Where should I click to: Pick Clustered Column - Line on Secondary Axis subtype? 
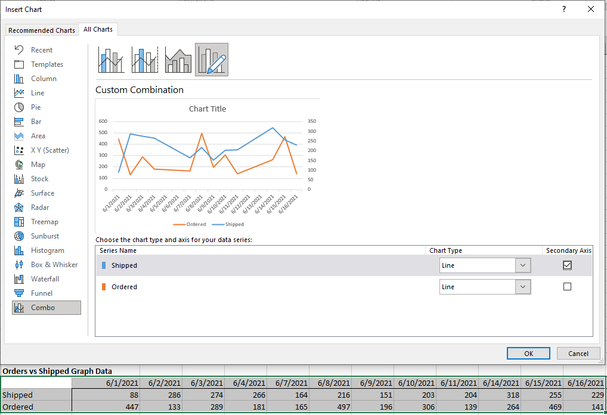coord(144,60)
